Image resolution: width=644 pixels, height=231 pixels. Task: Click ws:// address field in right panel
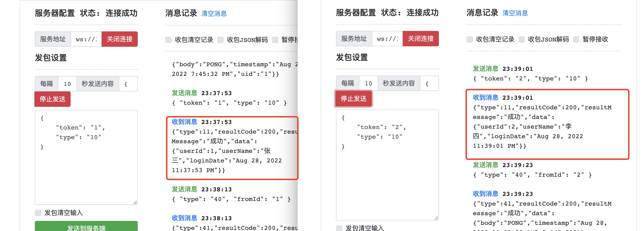[x=387, y=38]
